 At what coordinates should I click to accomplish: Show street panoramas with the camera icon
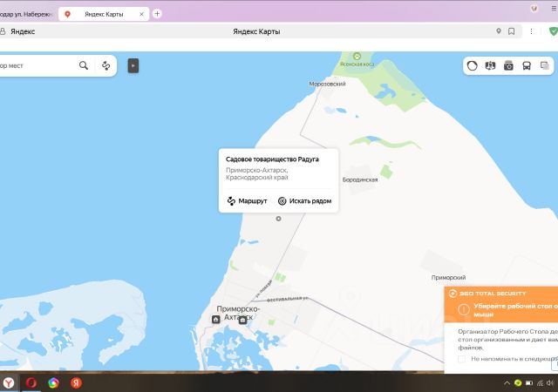coord(508,66)
